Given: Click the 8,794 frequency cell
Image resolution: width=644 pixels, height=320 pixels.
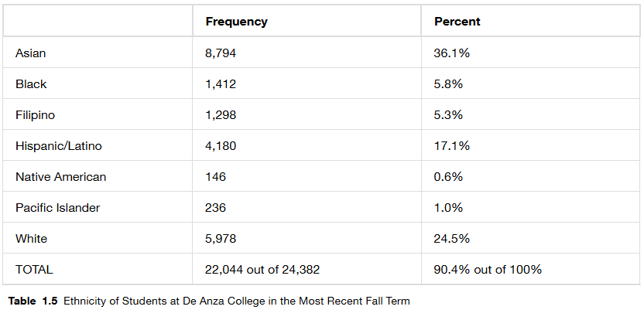Looking at the screenshot, I should [221, 53].
